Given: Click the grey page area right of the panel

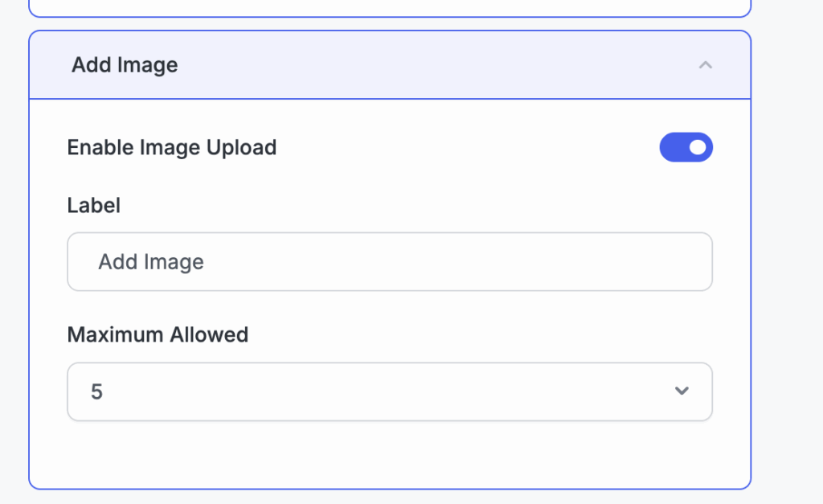Looking at the screenshot, I should point(788,257).
